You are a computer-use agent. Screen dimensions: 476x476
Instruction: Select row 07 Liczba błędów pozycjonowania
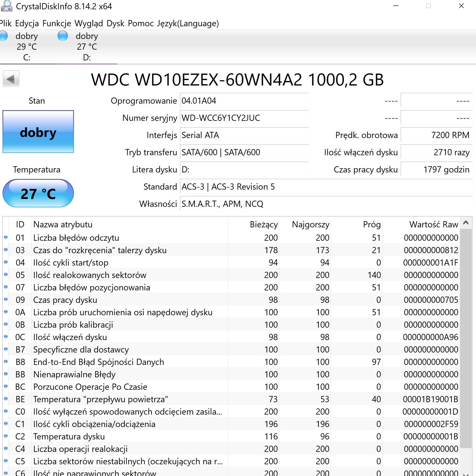231,287
